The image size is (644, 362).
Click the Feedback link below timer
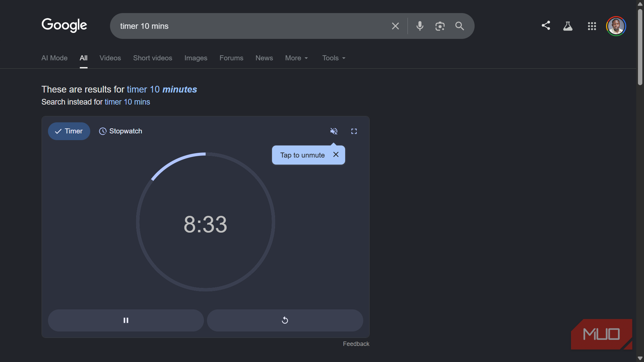coord(356,344)
